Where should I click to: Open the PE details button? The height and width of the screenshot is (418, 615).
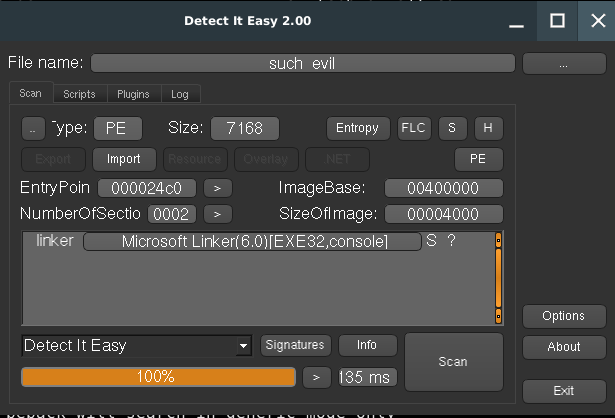[479, 159]
